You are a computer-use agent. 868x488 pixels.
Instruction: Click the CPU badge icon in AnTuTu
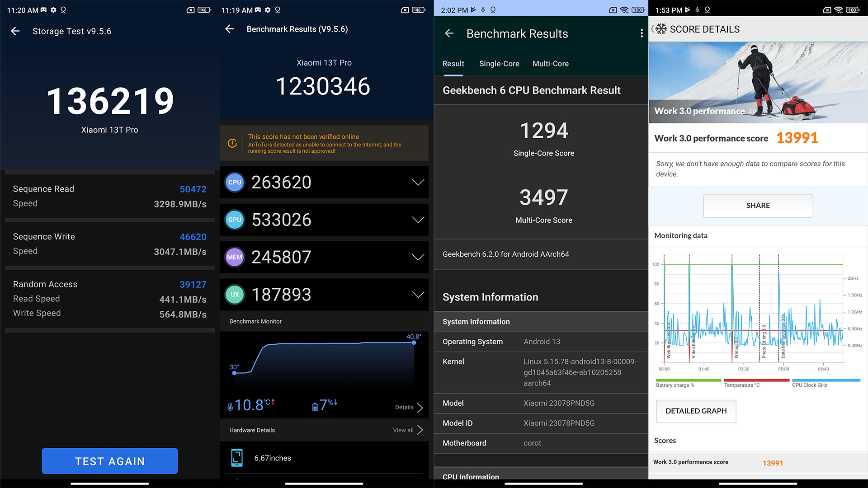(x=235, y=183)
